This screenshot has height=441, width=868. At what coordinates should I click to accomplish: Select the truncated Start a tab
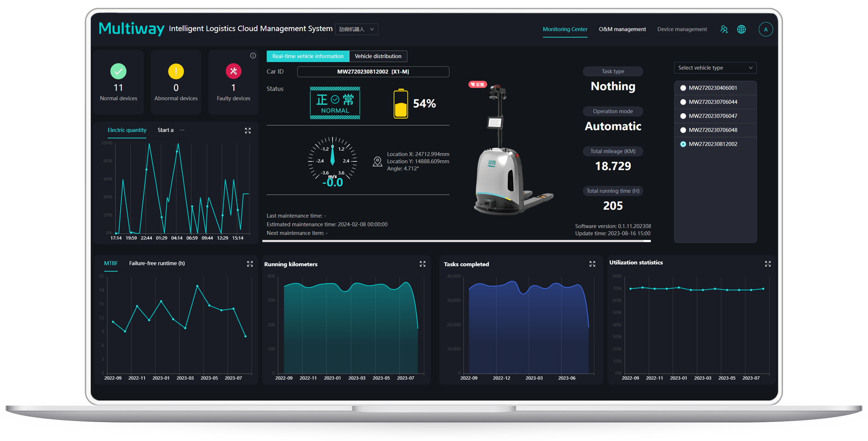click(x=165, y=130)
